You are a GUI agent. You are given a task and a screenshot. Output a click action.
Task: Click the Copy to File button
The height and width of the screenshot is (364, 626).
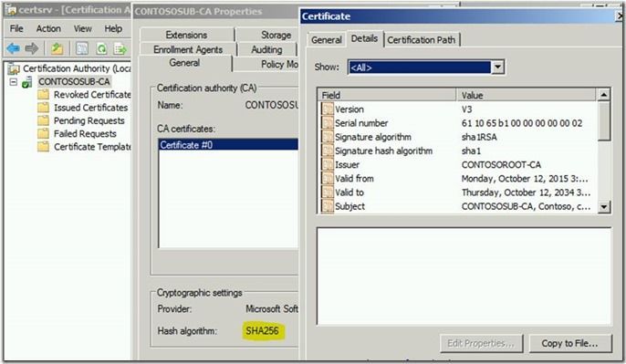(569, 343)
